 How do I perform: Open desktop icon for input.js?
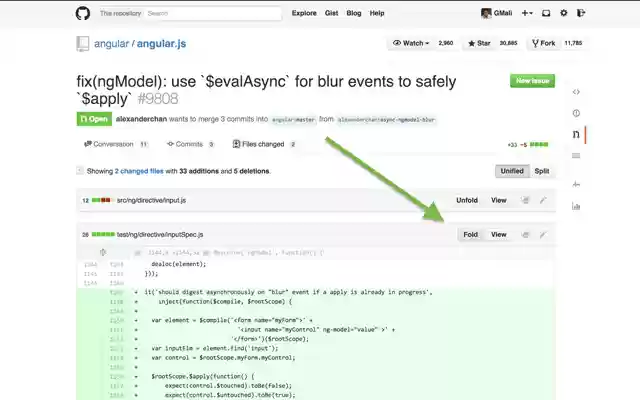coord(525,200)
